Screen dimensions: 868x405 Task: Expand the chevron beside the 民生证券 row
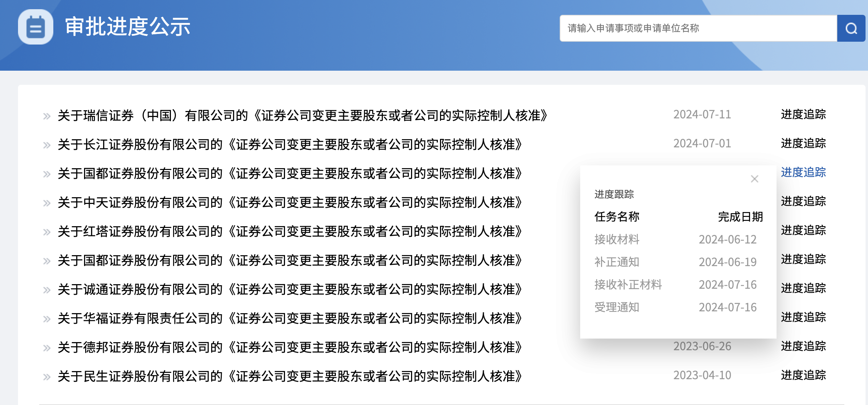click(x=46, y=375)
